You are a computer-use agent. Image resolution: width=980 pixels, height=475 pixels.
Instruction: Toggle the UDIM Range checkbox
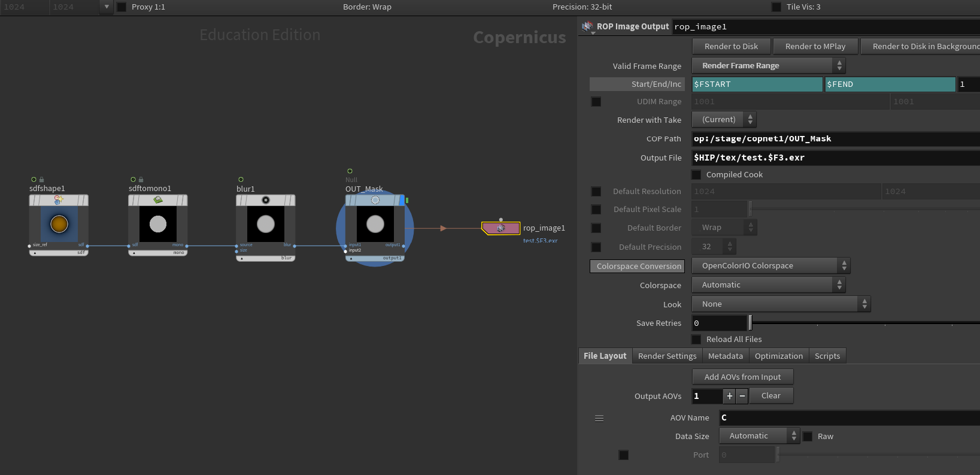(596, 102)
